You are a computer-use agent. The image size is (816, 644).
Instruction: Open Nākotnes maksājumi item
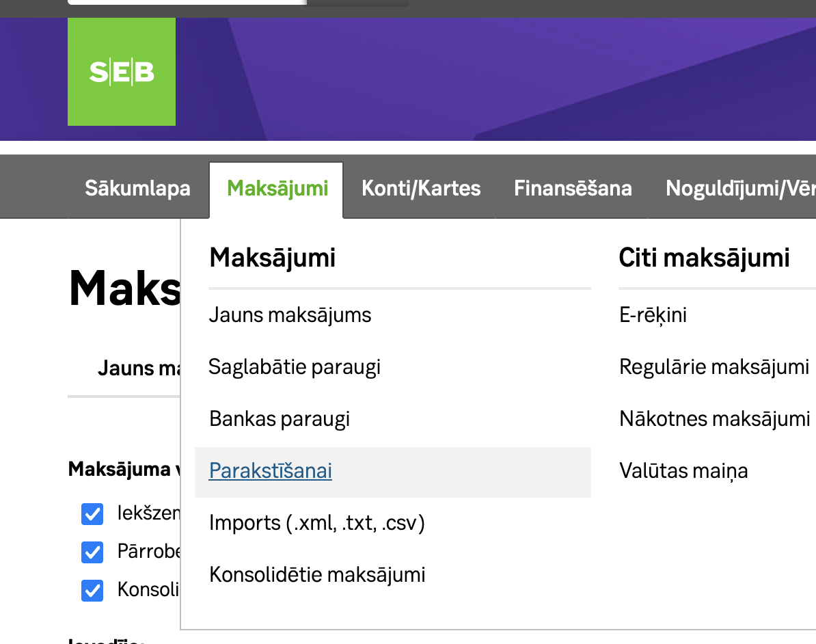715,418
